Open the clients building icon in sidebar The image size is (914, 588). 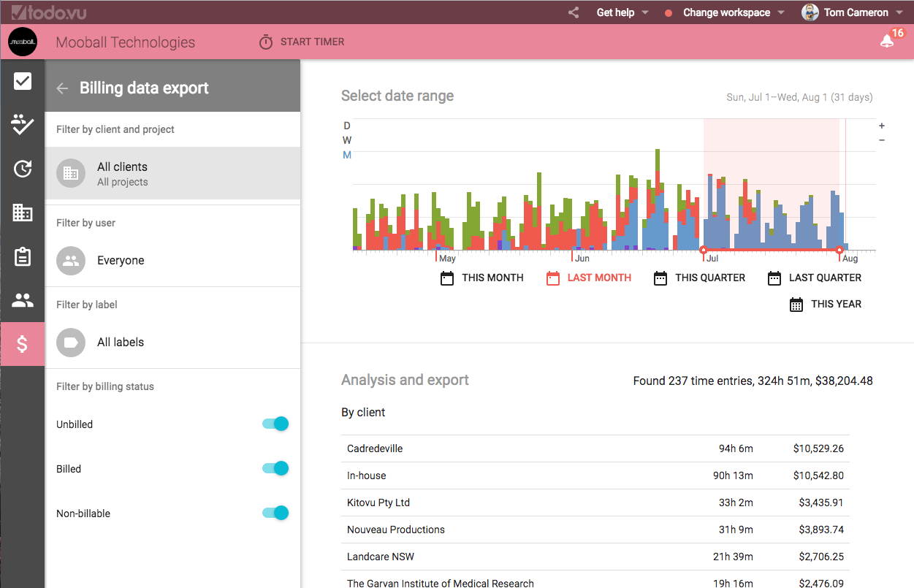tap(23, 213)
